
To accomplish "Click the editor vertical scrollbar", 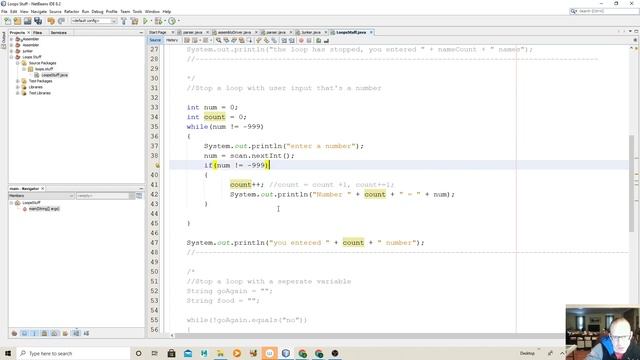I will [632, 184].
